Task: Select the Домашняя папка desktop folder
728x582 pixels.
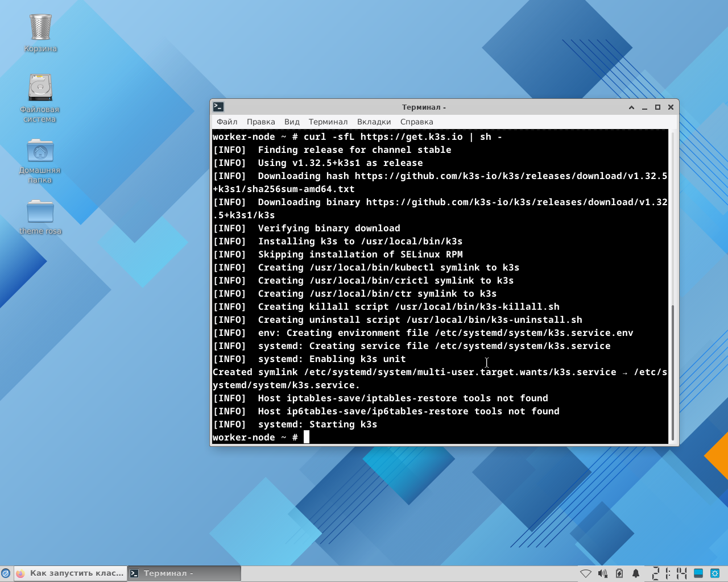Action: point(40,160)
